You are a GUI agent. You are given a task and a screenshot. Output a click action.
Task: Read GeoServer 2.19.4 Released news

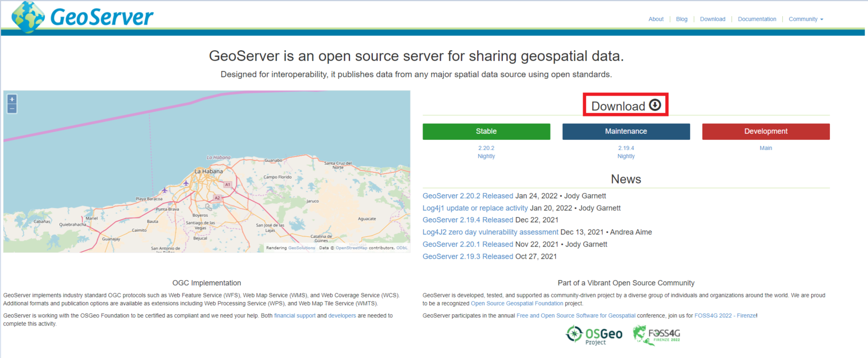coord(468,220)
